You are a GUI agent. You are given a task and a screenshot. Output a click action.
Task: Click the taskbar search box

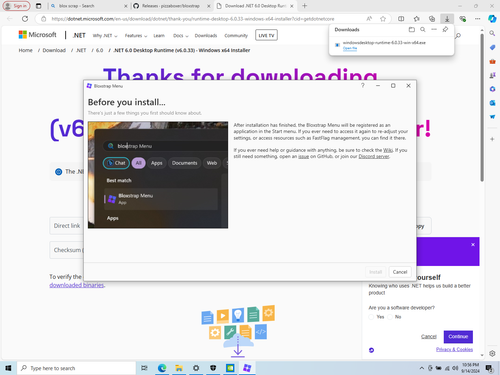[76, 368]
